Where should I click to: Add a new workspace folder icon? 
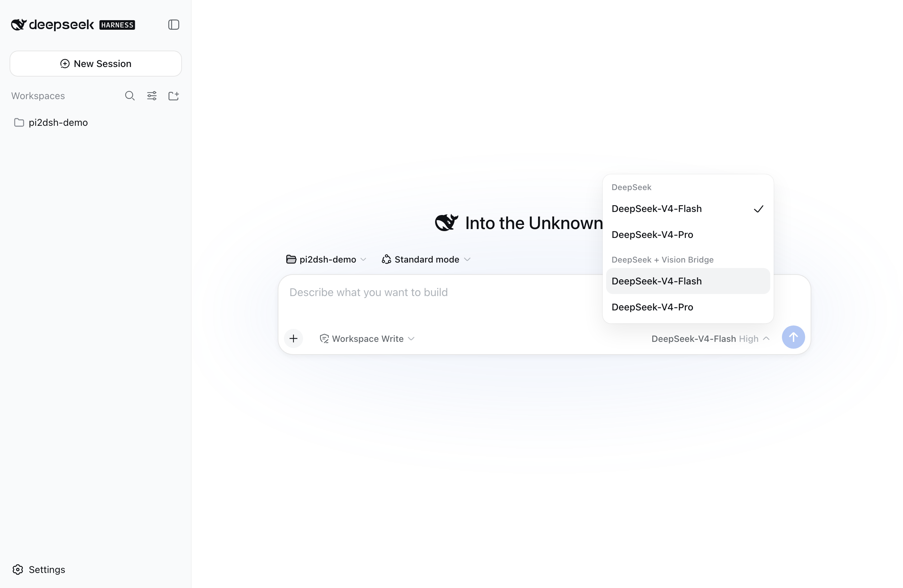(173, 96)
